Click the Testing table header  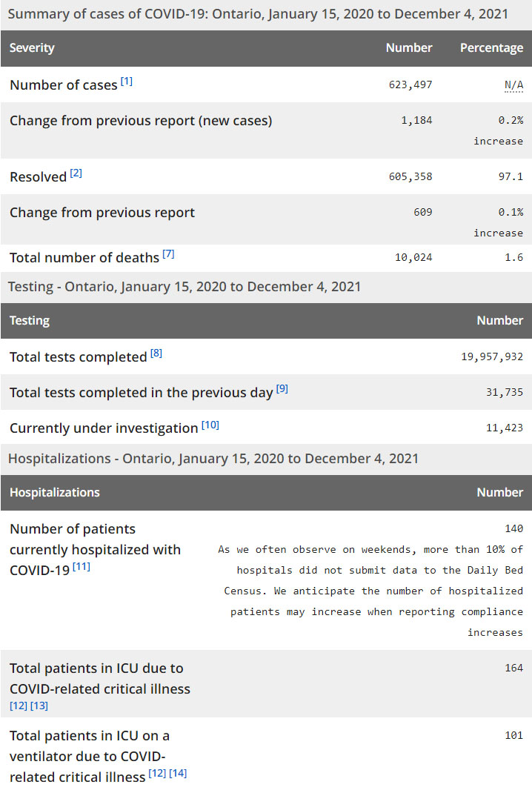pyautogui.click(x=30, y=321)
